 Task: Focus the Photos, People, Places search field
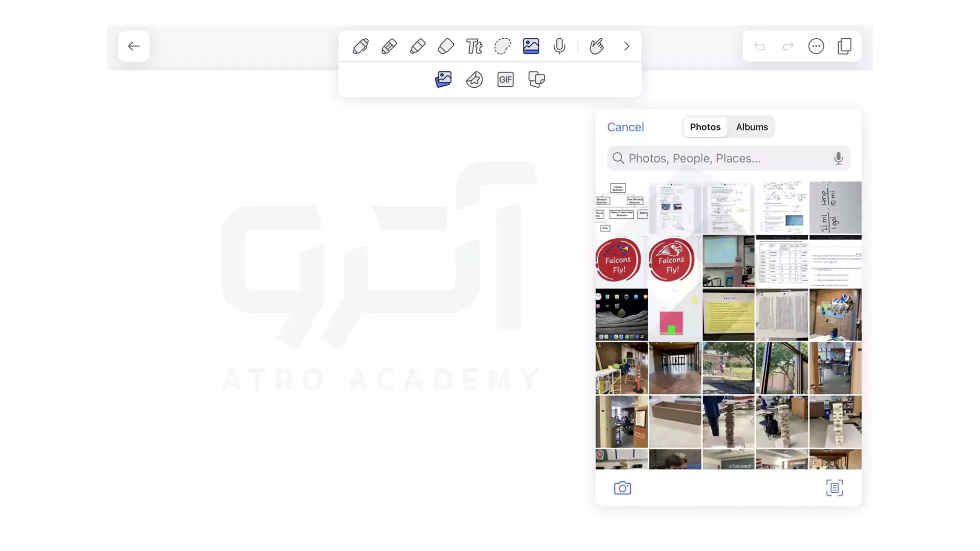[728, 158]
